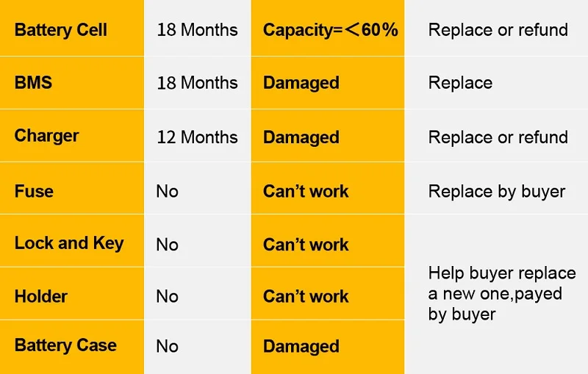Click the Battery Cell row label

point(60,30)
